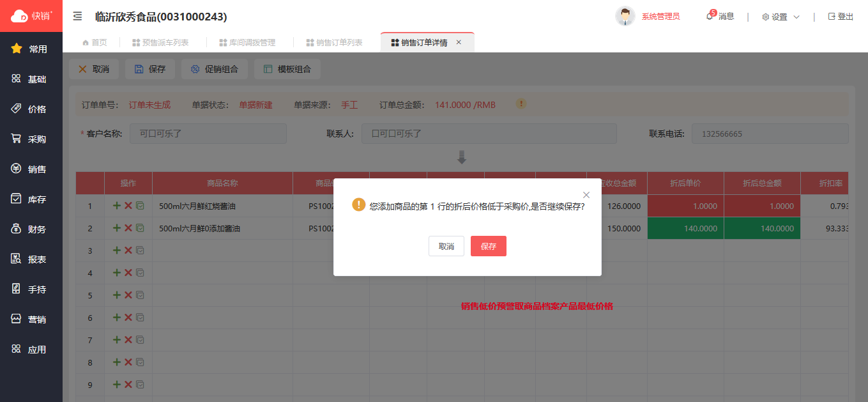Open the 常用 star sidebar item
Image resolution: width=868 pixels, height=402 pixels.
pyautogui.click(x=31, y=49)
